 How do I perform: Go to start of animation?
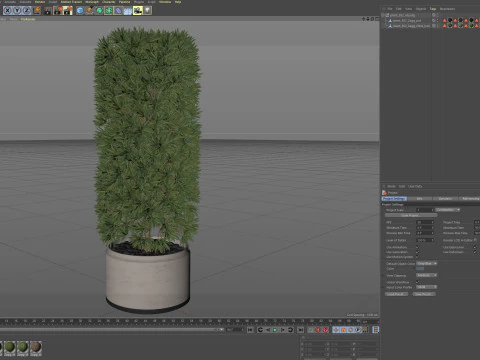point(250,330)
